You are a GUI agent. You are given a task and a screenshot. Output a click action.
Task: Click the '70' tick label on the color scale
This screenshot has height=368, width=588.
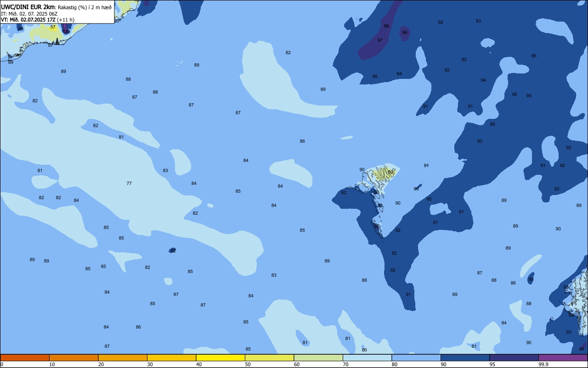coord(345,364)
